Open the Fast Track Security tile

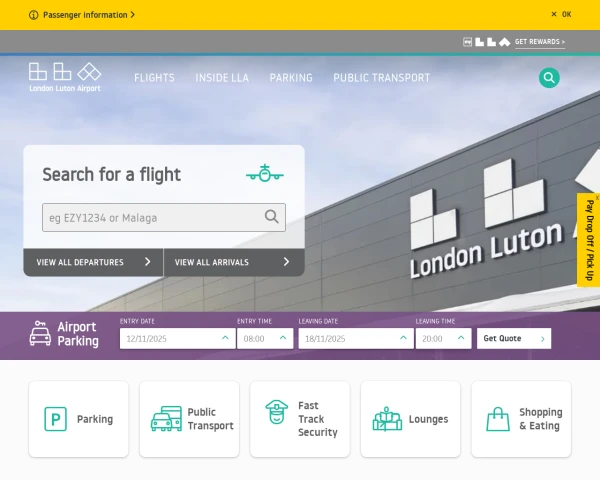(300, 419)
